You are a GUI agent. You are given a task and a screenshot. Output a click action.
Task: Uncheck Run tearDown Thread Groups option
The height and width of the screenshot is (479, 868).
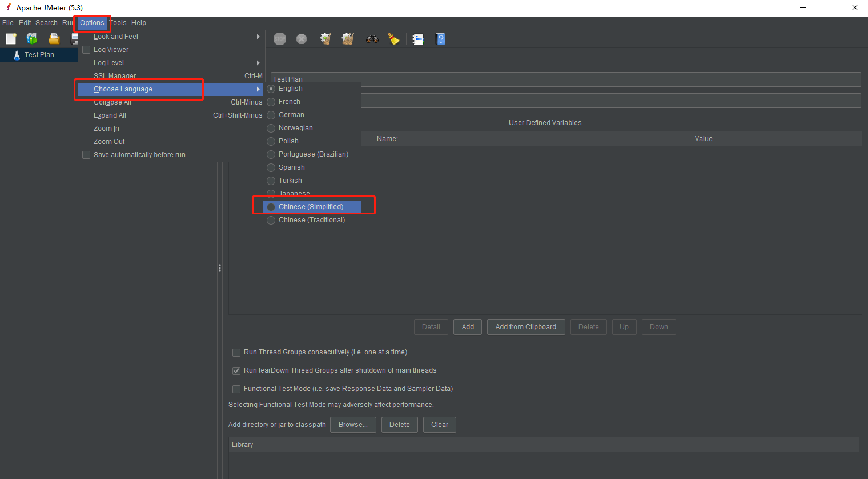tap(236, 371)
